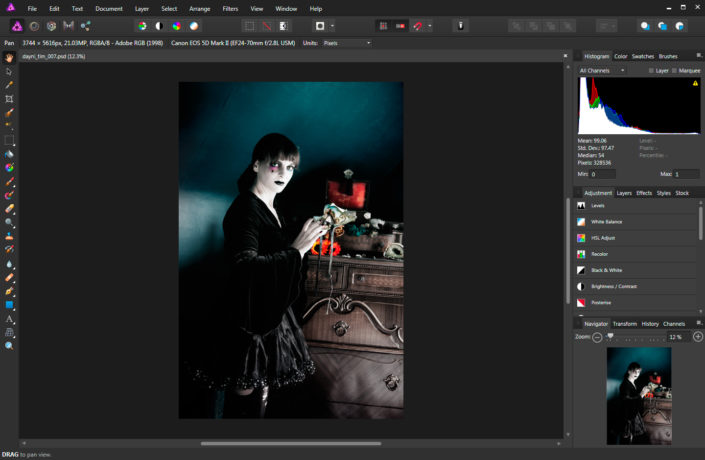Select the Clone stamp tool

(x=9, y=236)
